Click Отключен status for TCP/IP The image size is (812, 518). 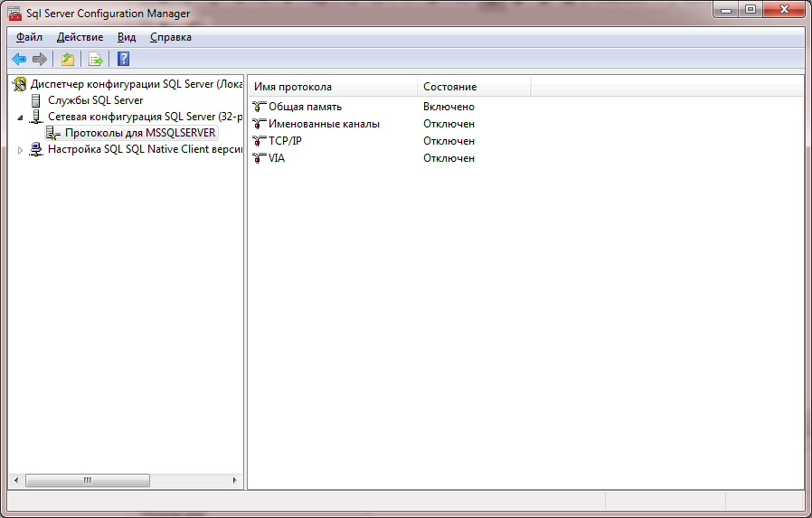pyautogui.click(x=448, y=141)
